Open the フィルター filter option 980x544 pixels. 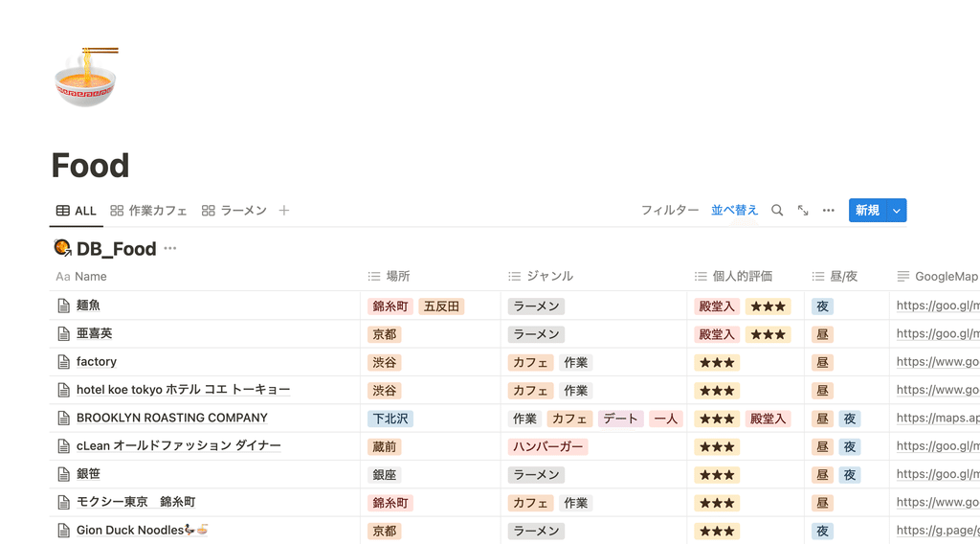click(x=670, y=210)
